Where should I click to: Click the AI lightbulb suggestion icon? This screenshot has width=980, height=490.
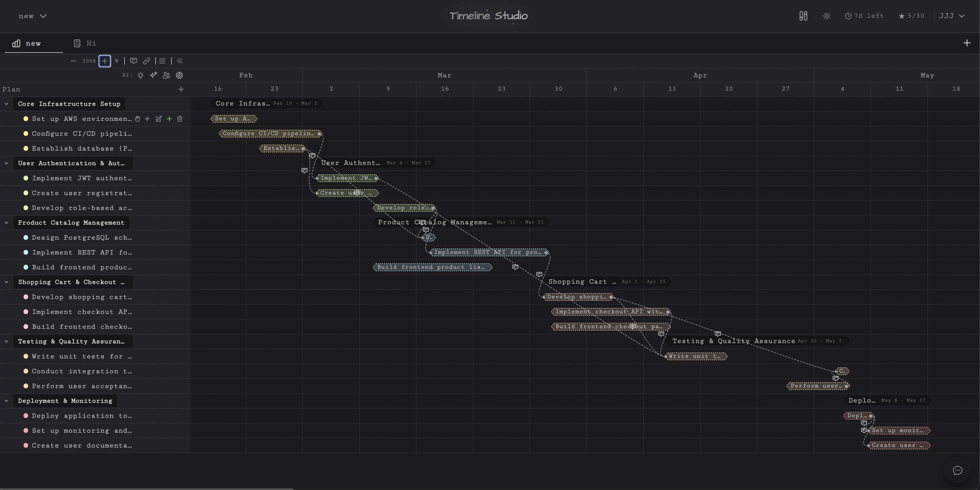140,75
